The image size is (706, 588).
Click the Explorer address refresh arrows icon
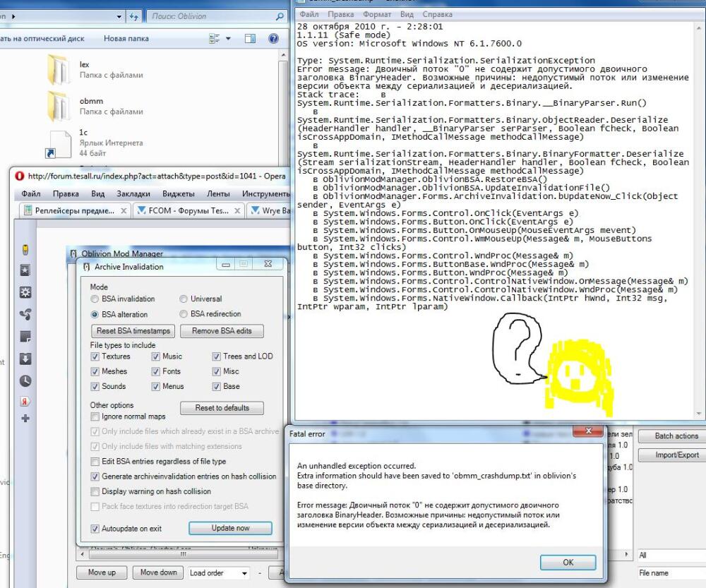pyautogui.click(x=133, y=17)
